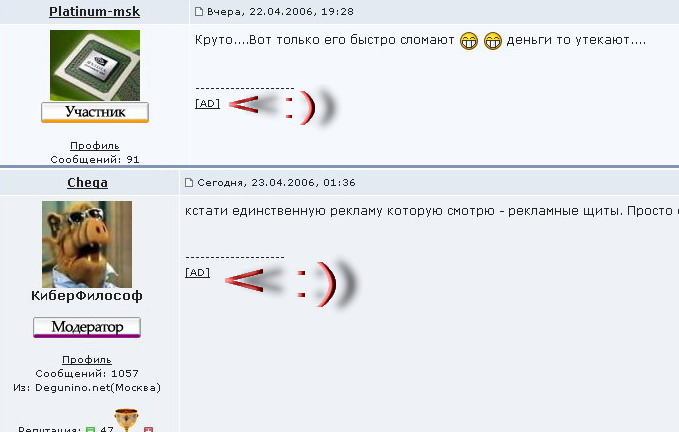
Task: Click the green reputation increase icon
Action: click(91, 429)
